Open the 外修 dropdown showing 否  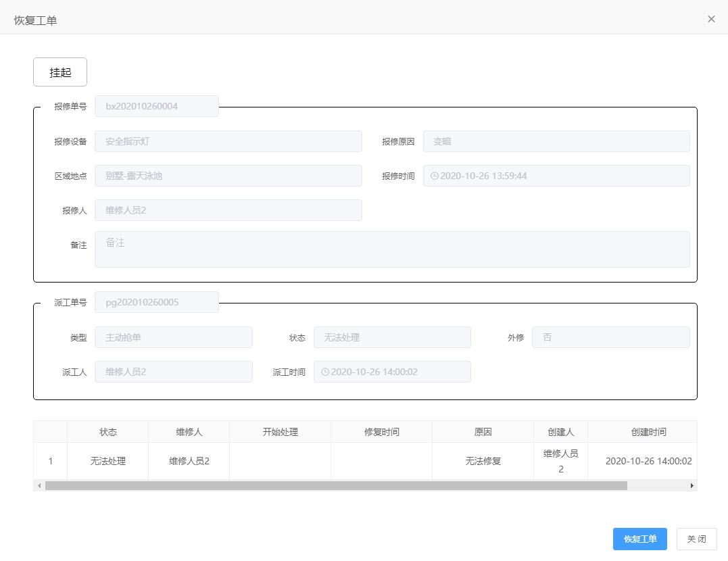pyautogui.click(x=611, y=337)
